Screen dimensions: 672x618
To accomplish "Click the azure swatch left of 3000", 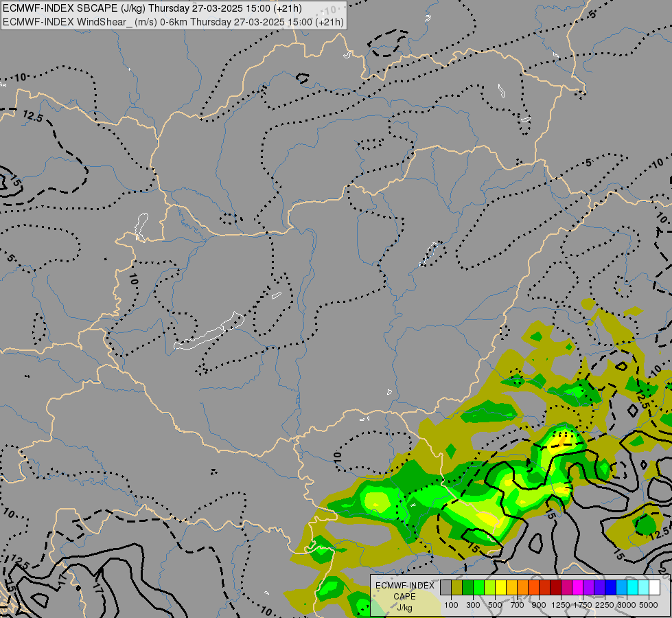I will (x=621, y=587).
